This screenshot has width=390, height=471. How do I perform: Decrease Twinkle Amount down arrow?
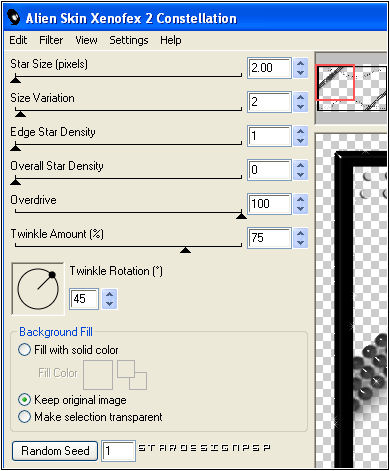coord(300,243)
